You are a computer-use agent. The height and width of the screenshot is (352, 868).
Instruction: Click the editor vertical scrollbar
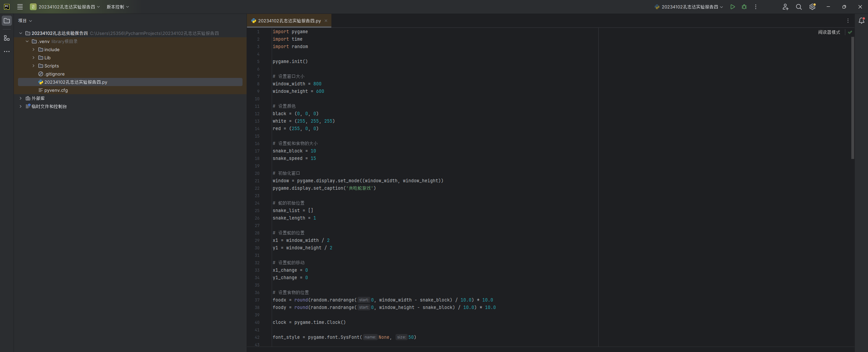pos(852,98)
